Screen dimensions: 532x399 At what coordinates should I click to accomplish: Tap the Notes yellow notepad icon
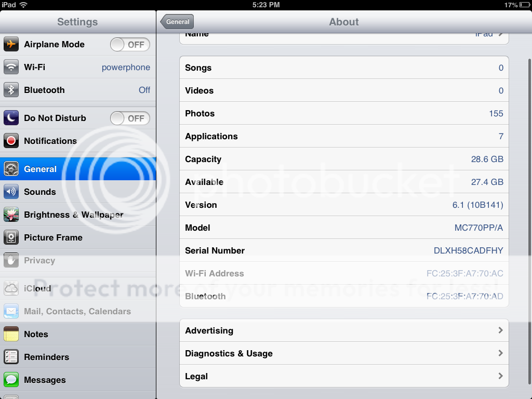pyautogui.click(x=11, y=334)
